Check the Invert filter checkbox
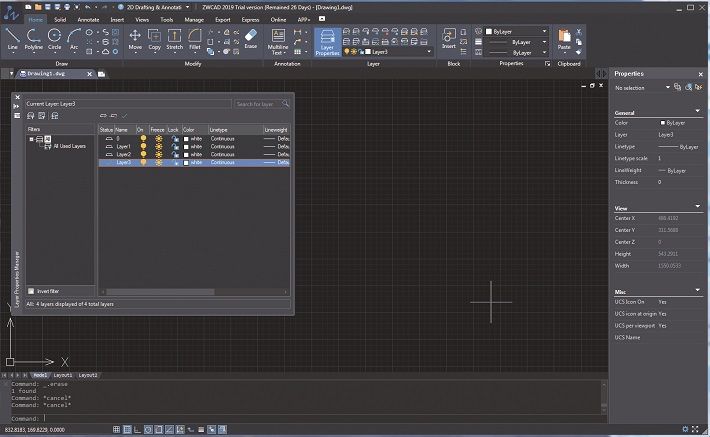Viewport: 710px width, 437px height. 31,291
